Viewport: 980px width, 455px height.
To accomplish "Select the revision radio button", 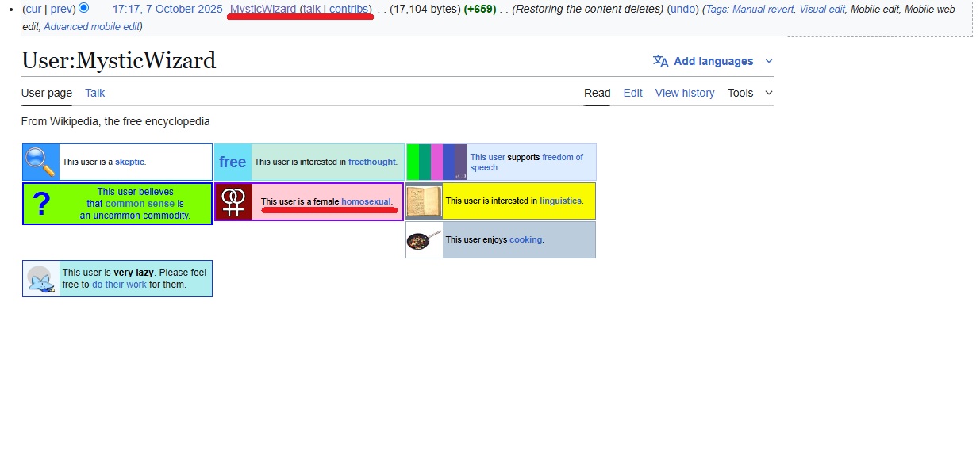I will [84, 9].
